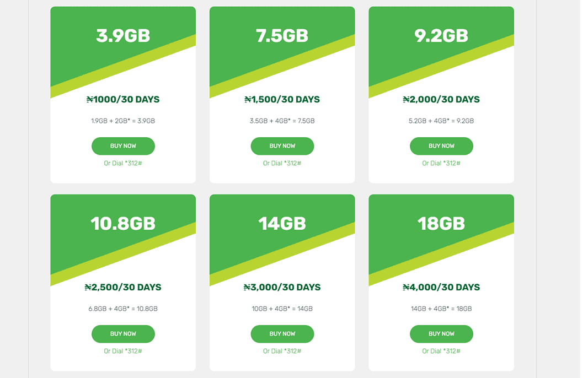Select the 18GB plan card header
The width and height of the screenshot is (588, 378).
[441, 223]
